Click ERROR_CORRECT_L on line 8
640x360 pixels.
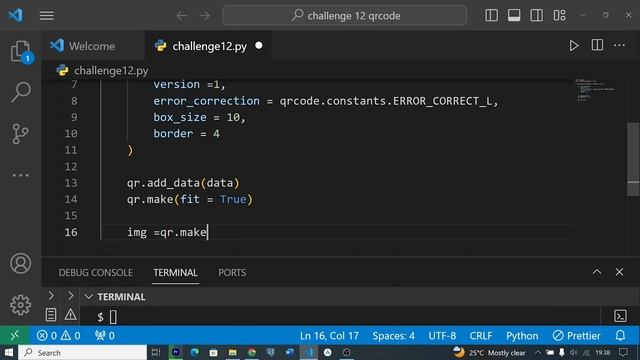pos(442,101)
